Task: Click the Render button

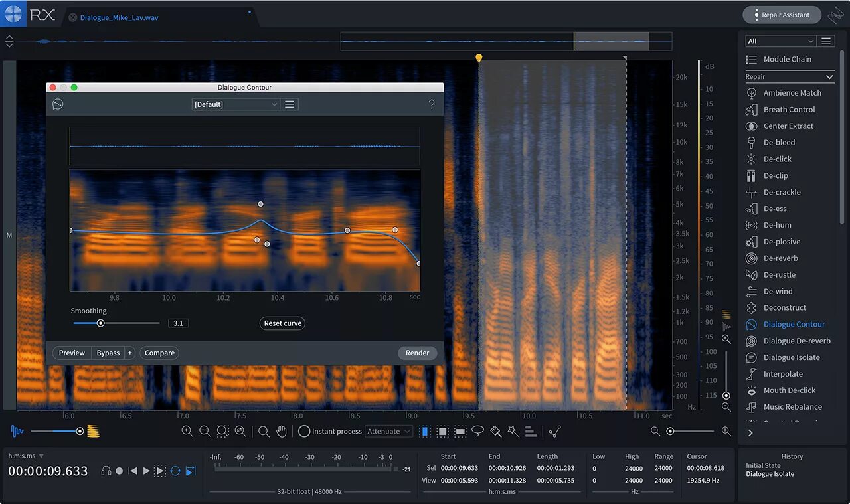Action: point(417,353)
